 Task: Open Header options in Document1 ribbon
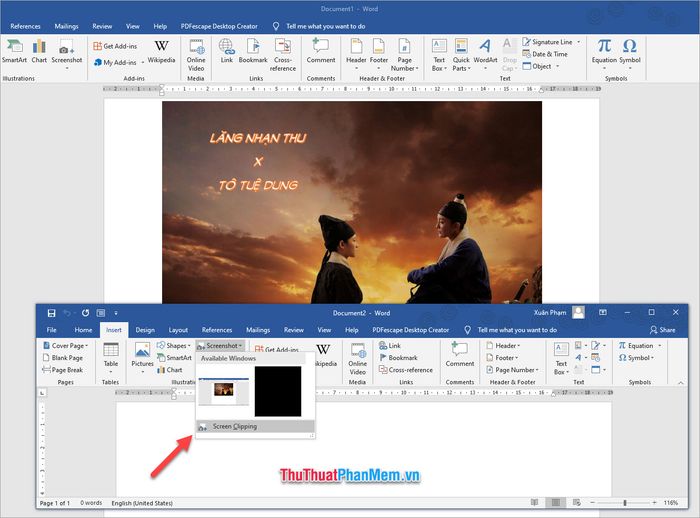tap(356, 54)
